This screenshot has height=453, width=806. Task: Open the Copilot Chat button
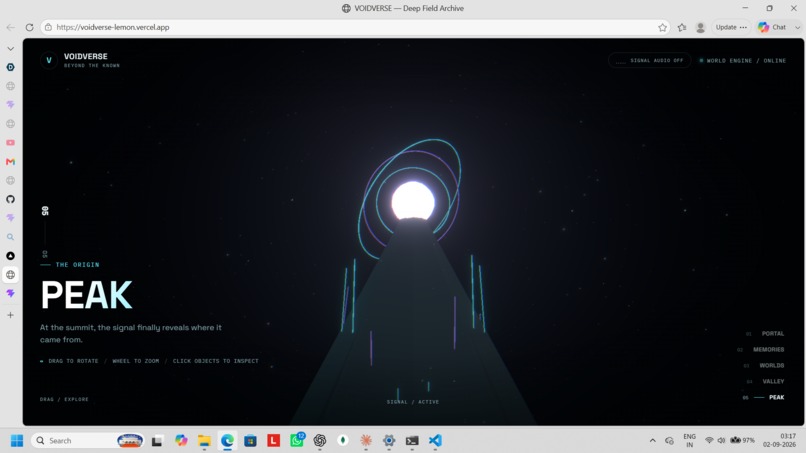[773, 27]
